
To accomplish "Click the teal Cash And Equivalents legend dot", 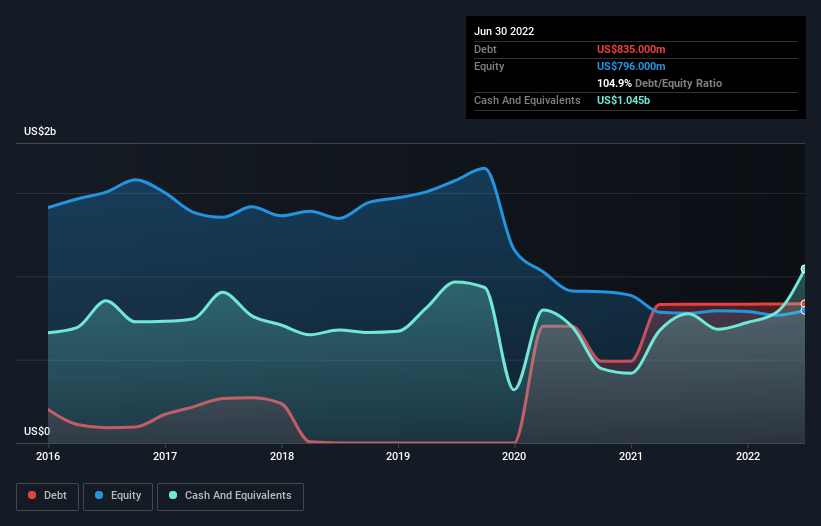I will 173,495.
